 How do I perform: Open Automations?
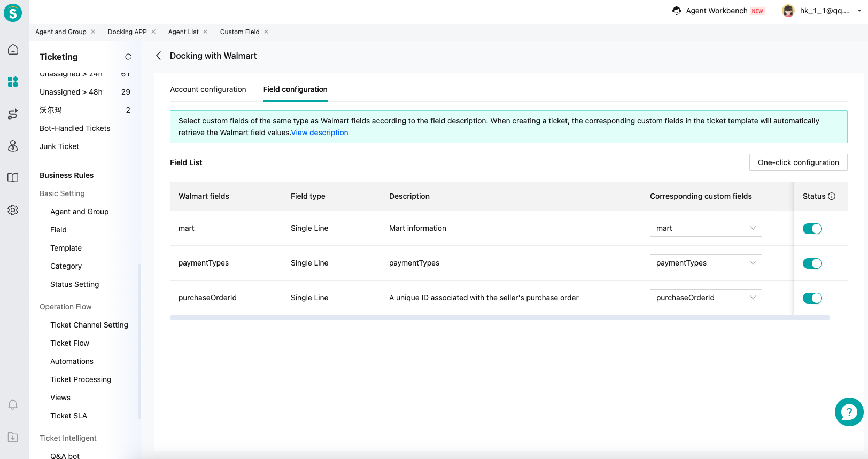point(72,361)
